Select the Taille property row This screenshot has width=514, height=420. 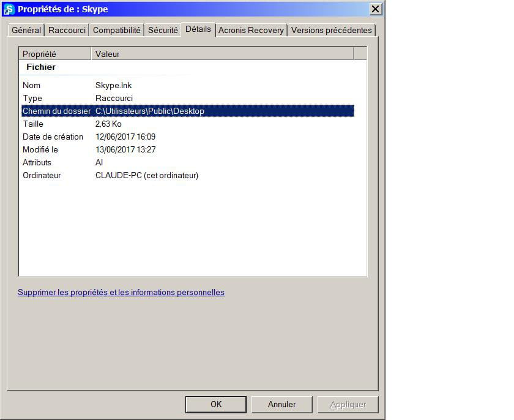[188, 124]
